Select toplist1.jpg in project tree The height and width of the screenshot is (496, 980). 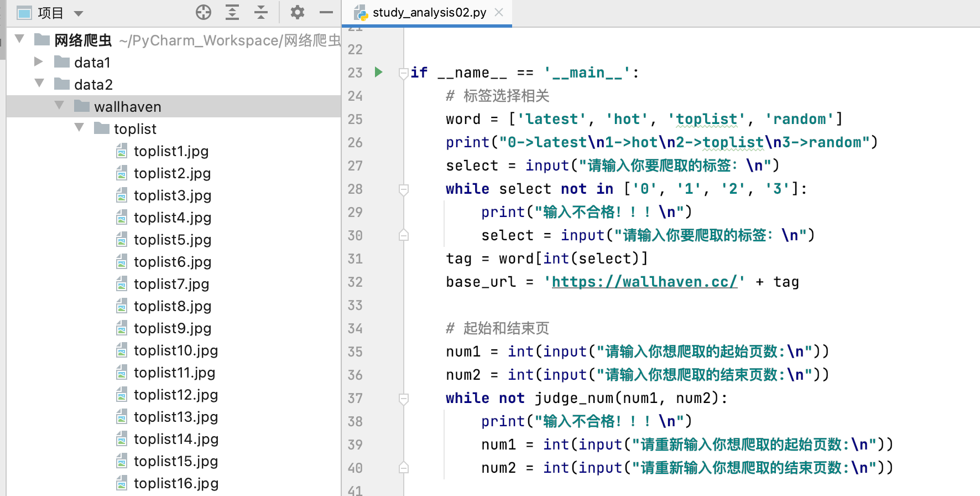pyautogui.click(x=171, y=151)
